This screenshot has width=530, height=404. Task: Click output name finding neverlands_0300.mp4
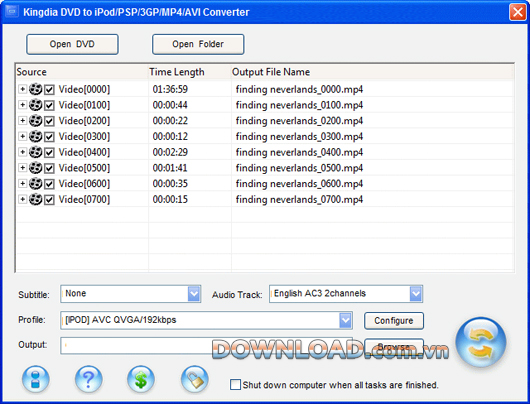299,137
